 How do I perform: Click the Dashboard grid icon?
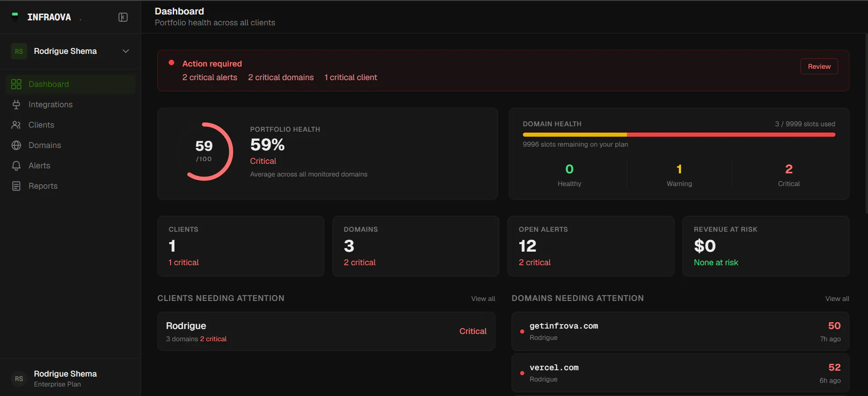pyautogui.click(x=16, y=84)
